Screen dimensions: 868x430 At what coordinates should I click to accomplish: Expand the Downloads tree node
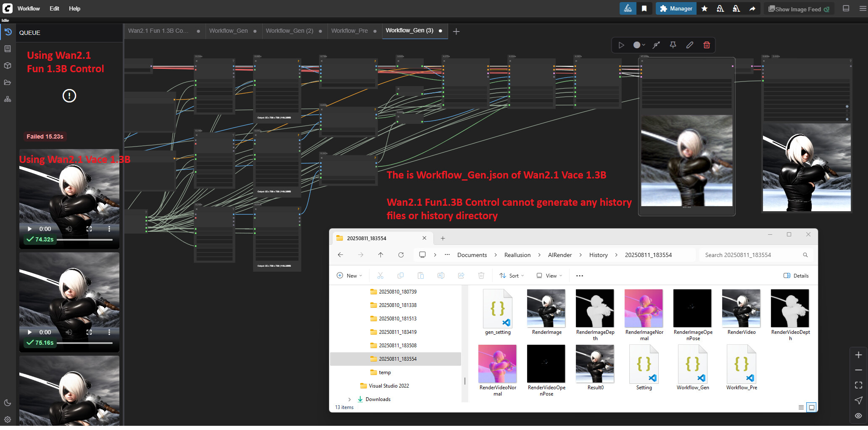tap(349, 399)
